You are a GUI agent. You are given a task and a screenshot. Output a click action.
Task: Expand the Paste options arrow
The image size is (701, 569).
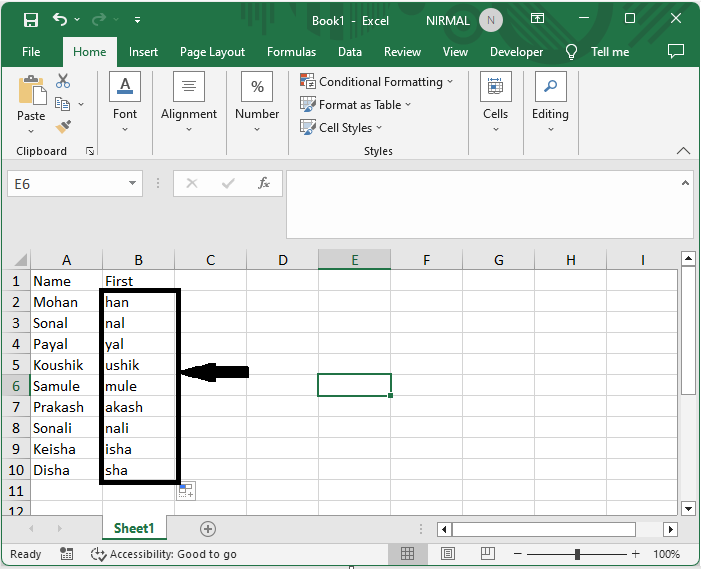click(31, 131)
